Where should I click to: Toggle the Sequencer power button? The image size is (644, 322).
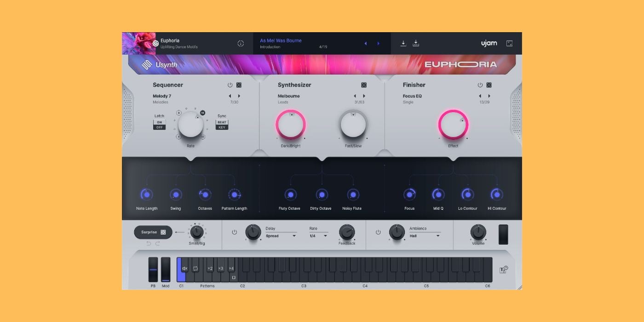pyautogui.click(x=230, y=85)
